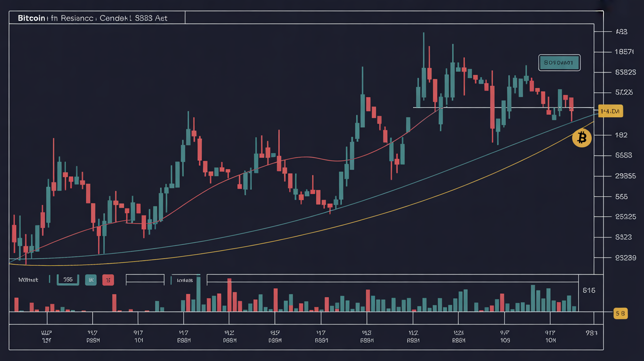Select the red moving average curve
The height and width of the screenshot is (361, 644).
[x=275, y=160]
